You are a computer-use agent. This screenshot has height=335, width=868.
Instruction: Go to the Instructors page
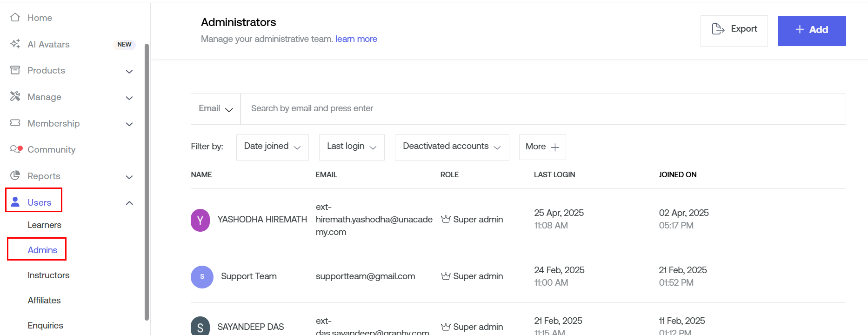click(x=48, y=275)
